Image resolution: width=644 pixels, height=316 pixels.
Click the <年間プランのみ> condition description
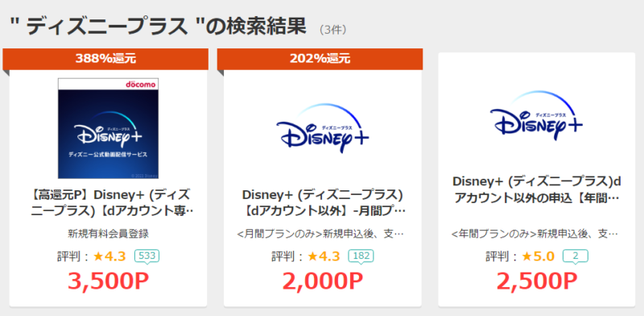535,234
